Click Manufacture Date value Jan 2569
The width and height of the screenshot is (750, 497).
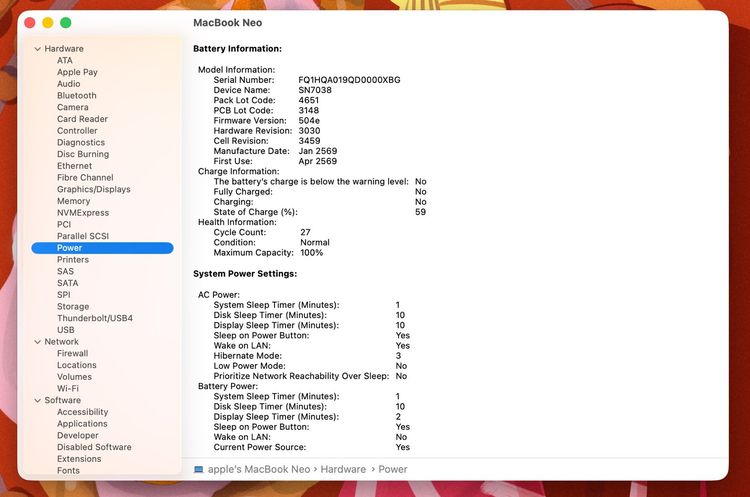[x=318, y=151]
